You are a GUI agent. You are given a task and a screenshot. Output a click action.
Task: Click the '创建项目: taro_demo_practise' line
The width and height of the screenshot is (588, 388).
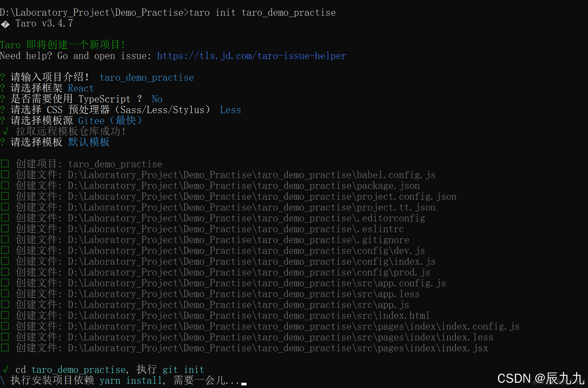pos(89,164)
